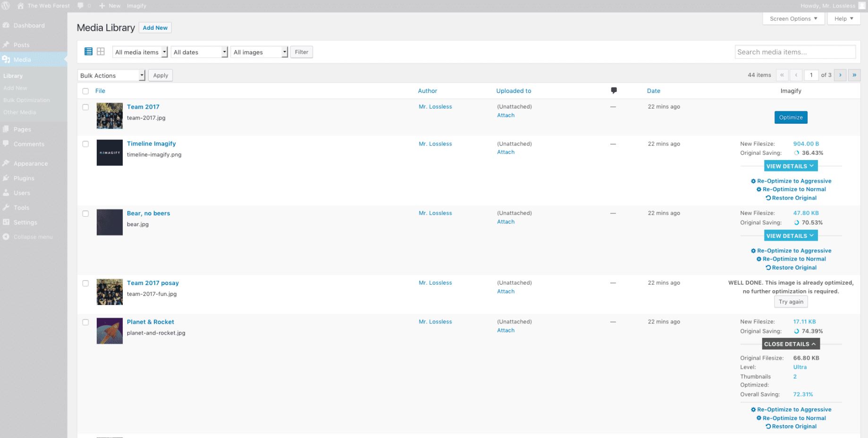Click user avatar next to Howdy

[x=862, y=6]
